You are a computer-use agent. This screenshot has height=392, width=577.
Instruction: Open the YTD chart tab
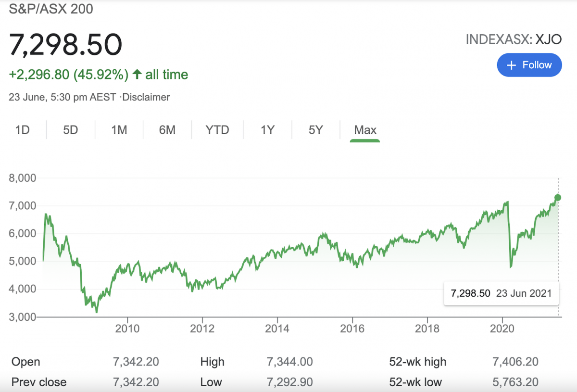tap(217, 130)
